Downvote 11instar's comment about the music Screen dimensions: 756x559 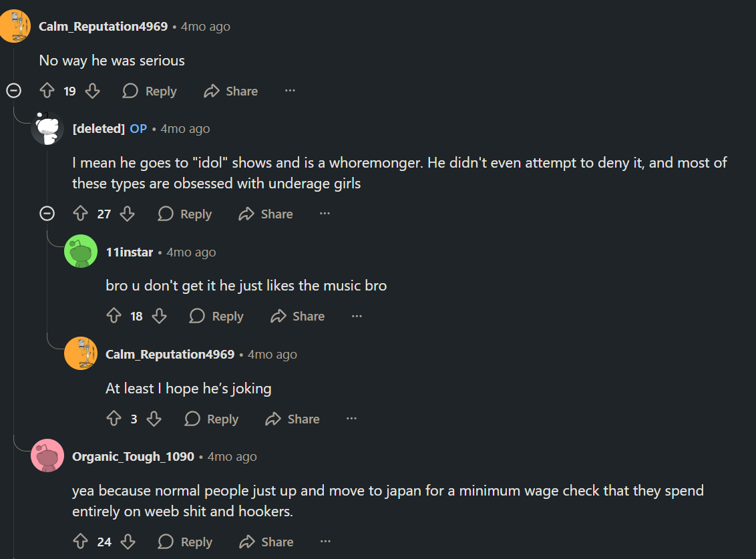tap(159, 316)
